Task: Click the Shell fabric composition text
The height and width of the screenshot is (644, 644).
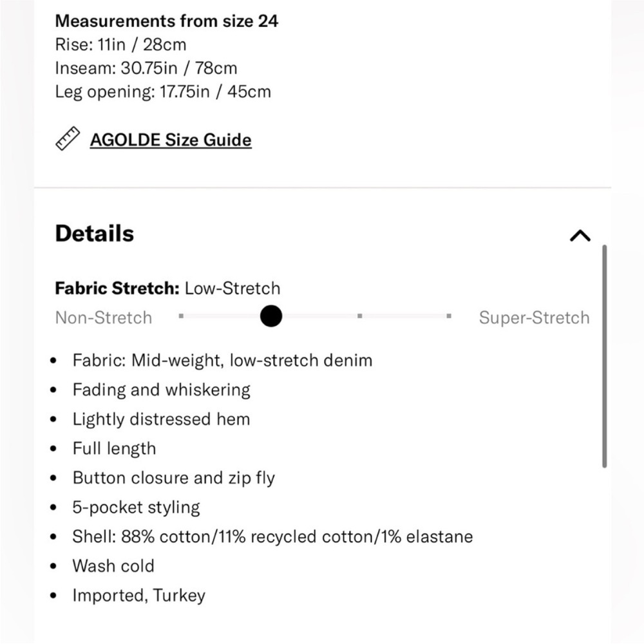Action: coord(272,536)
